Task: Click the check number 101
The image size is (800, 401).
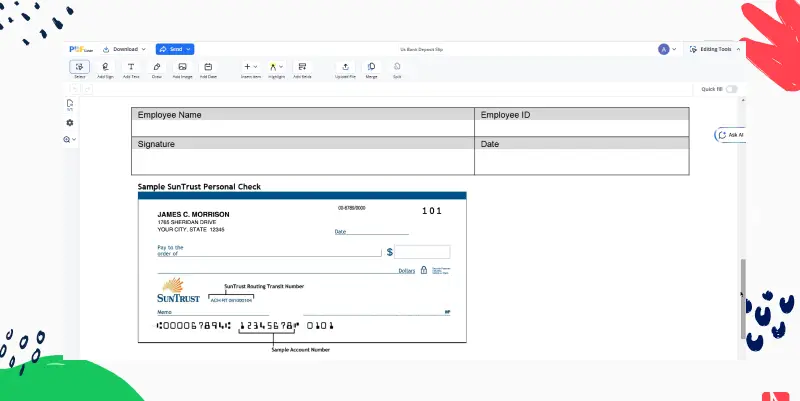Action: coord(432,211)
